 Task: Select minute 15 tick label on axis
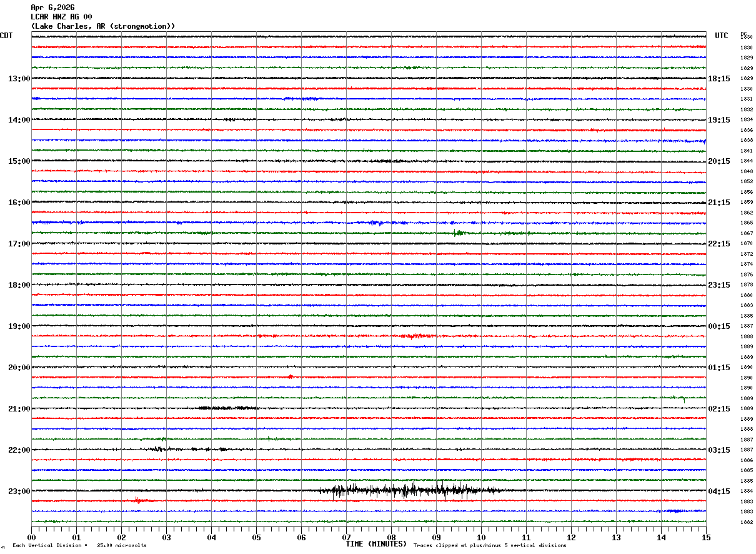pos(706,537)
